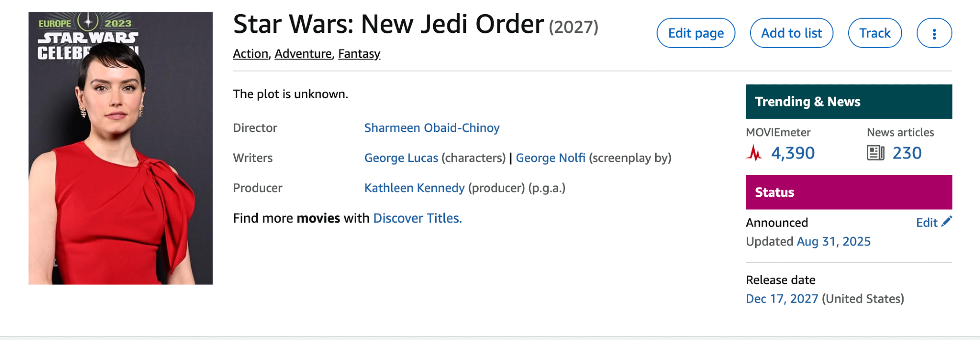Open George Nolfi's profile link
The width and height of the screenshot is (980, 340).
550,158
